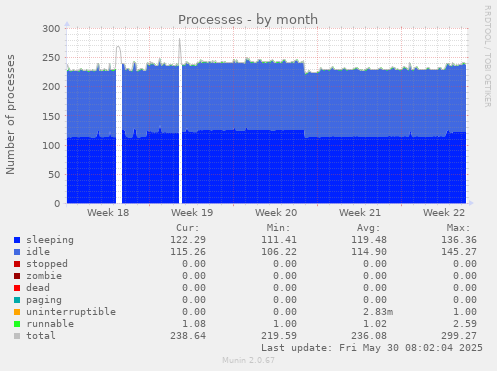Click total maximum value 299.27
Screen dimensions: 497x371
pyautogui.click(x=459, y=336)
